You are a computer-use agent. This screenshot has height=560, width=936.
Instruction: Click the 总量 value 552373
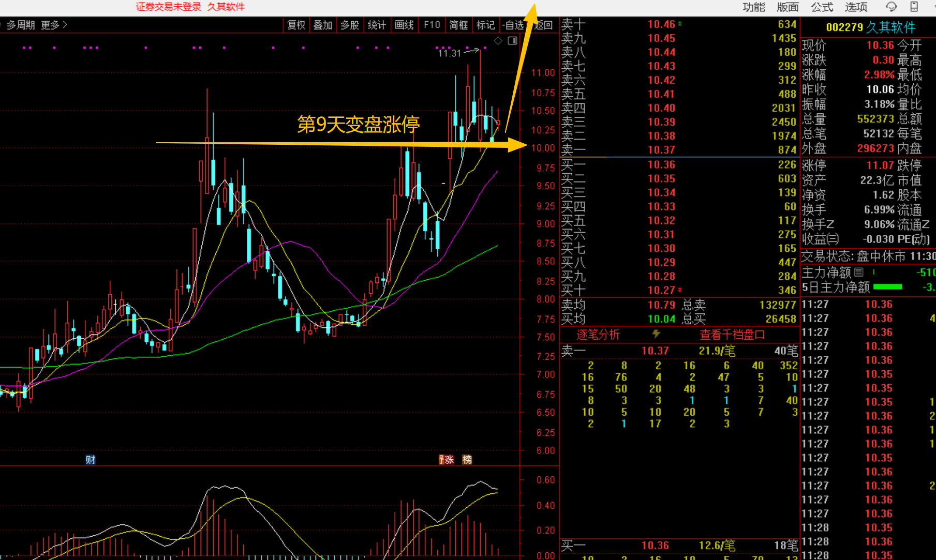coord(875,119)
